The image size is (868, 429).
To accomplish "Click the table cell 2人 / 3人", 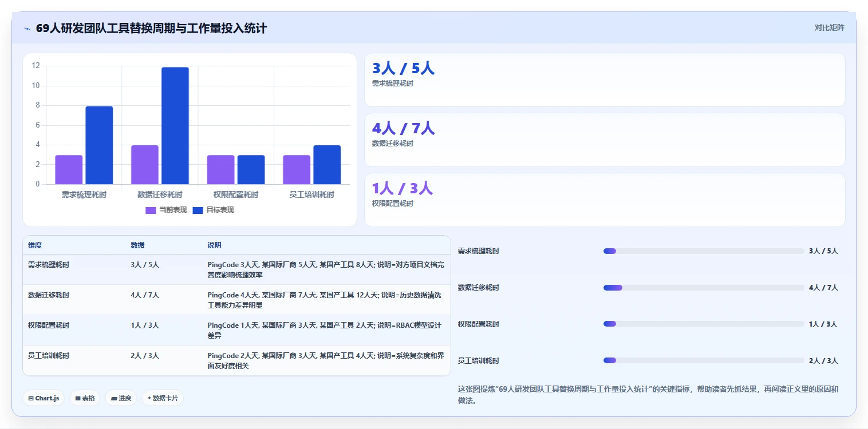I will coord(145,356).
